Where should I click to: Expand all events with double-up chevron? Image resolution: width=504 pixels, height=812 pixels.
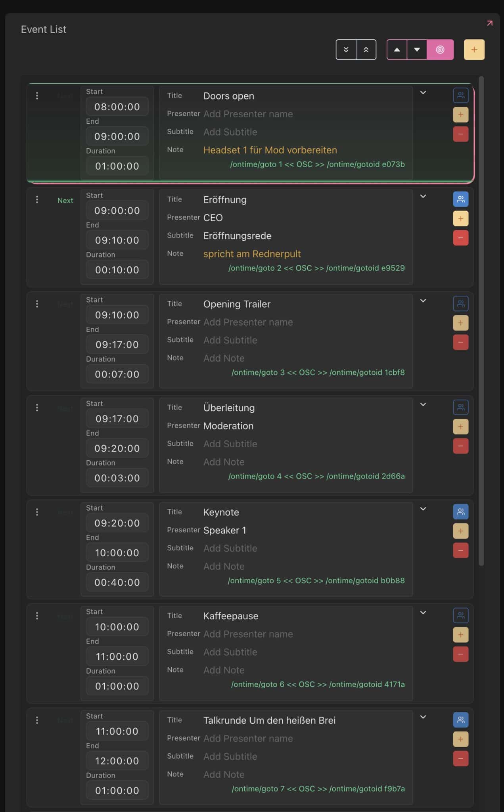click(x=366, y=50)
